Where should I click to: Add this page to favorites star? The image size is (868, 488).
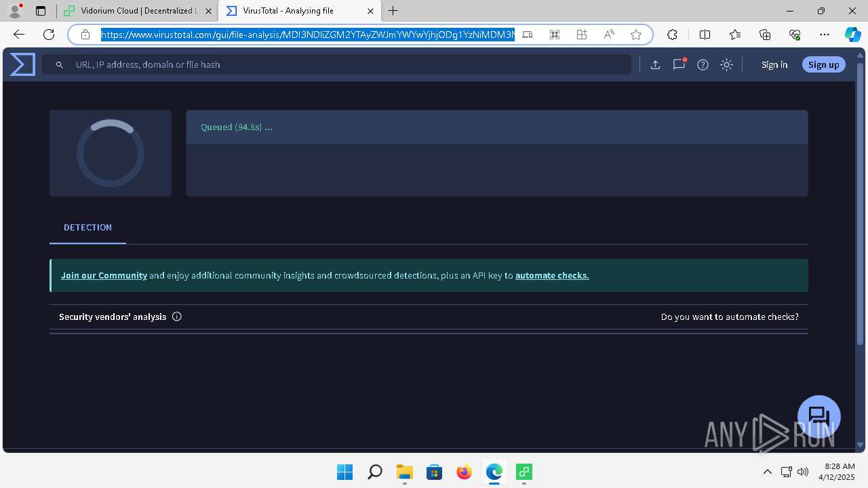click(x=636, y=35)
